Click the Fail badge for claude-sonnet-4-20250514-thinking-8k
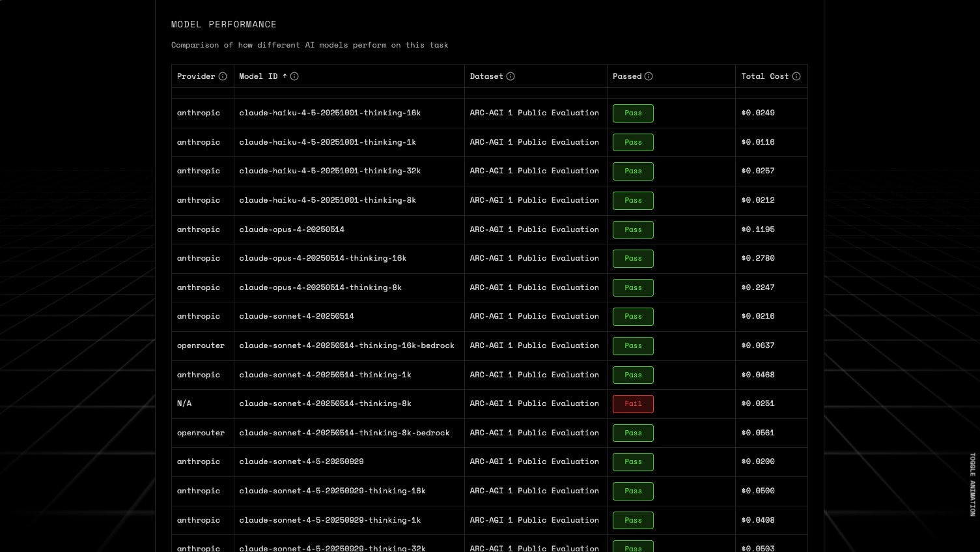This screenshot has width=980, height=552. coord(633,404)
